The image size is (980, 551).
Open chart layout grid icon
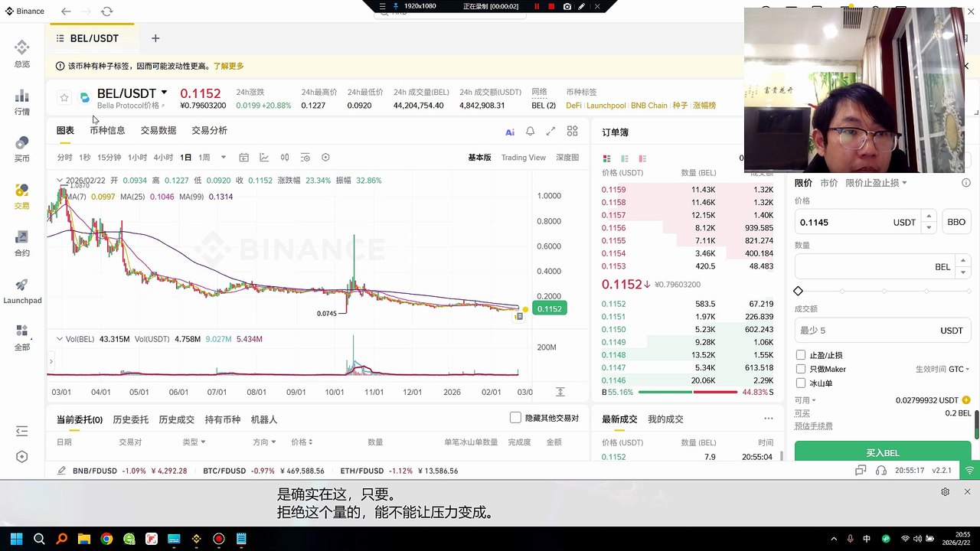coord(572,132)
